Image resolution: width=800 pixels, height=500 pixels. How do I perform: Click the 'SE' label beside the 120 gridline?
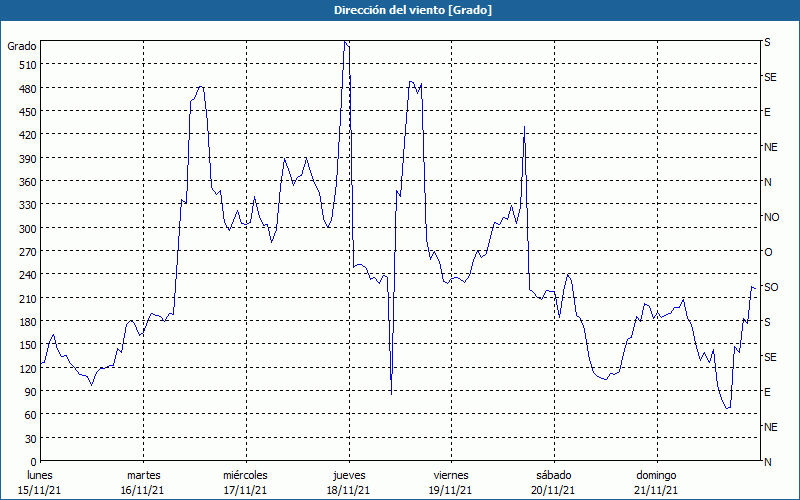(770, 357)
